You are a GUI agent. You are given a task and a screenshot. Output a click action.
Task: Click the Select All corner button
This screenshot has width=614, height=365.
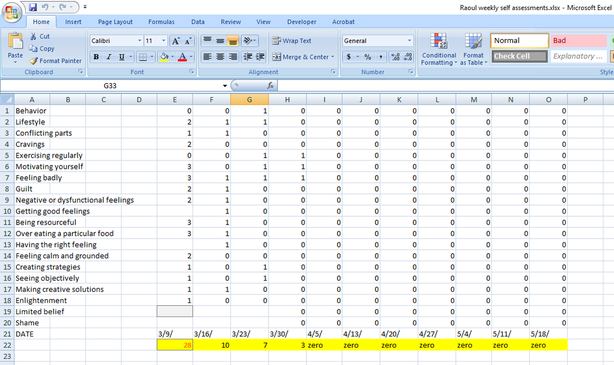pos(7,99)
